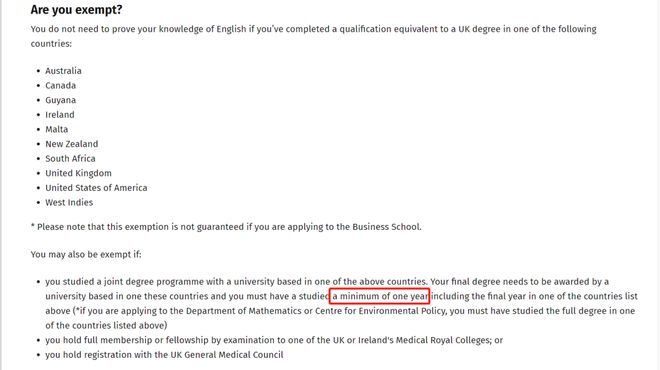Select the Australia list item

63,71
